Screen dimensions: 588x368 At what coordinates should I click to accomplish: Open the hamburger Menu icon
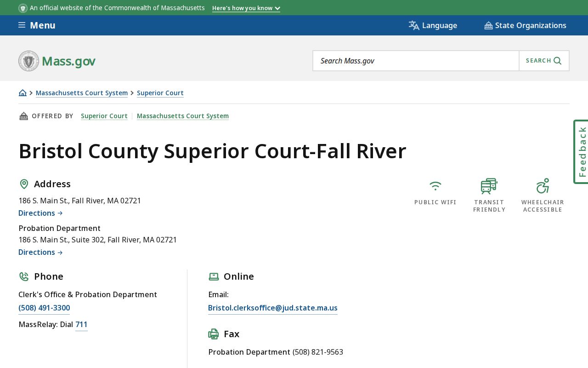(22, 25)
